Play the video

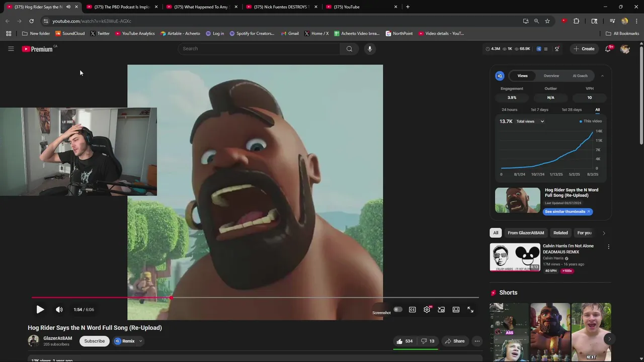coord(40,310)
